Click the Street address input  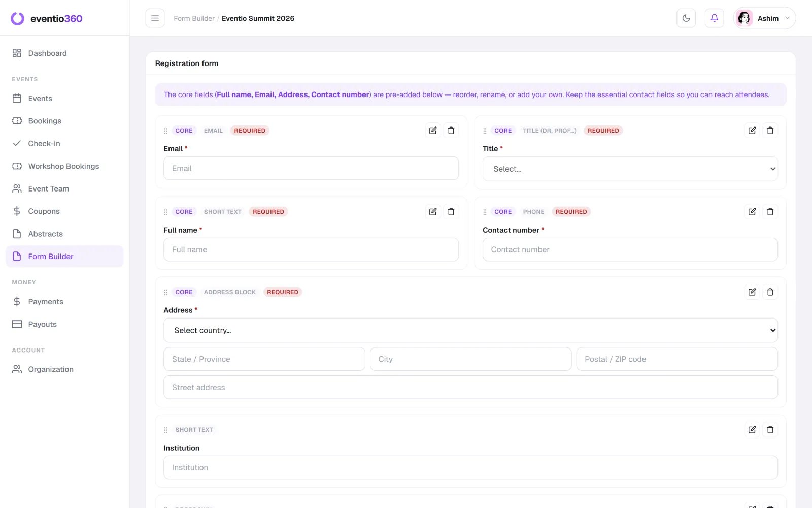[470, 387]
